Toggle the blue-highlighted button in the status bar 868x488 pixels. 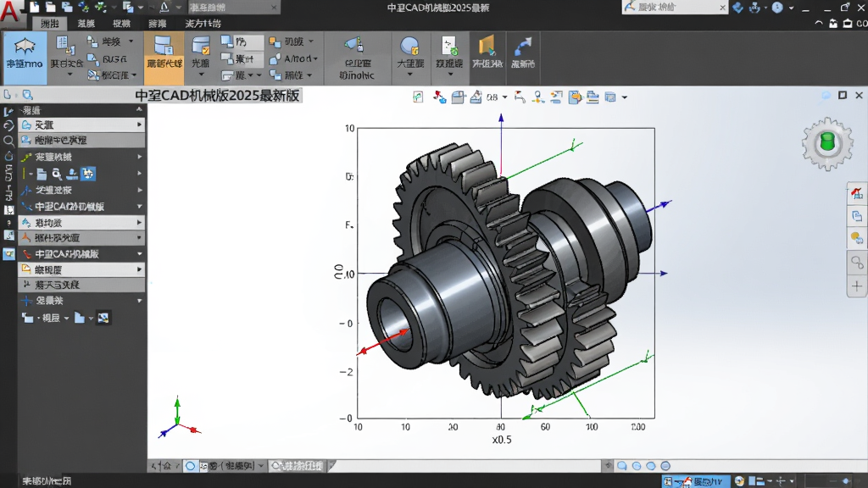pos(696,481)
